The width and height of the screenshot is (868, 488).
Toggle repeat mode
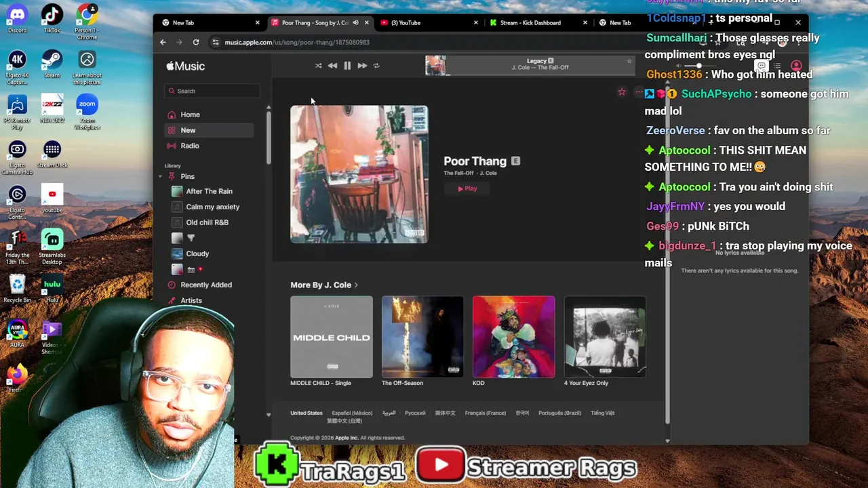coord(376,66)
